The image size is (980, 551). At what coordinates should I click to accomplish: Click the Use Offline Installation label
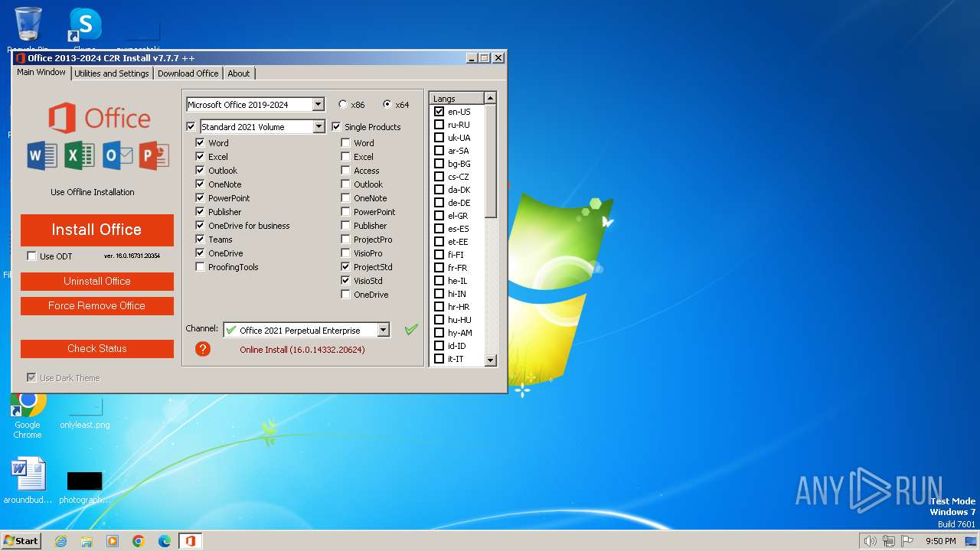point(93,192)
